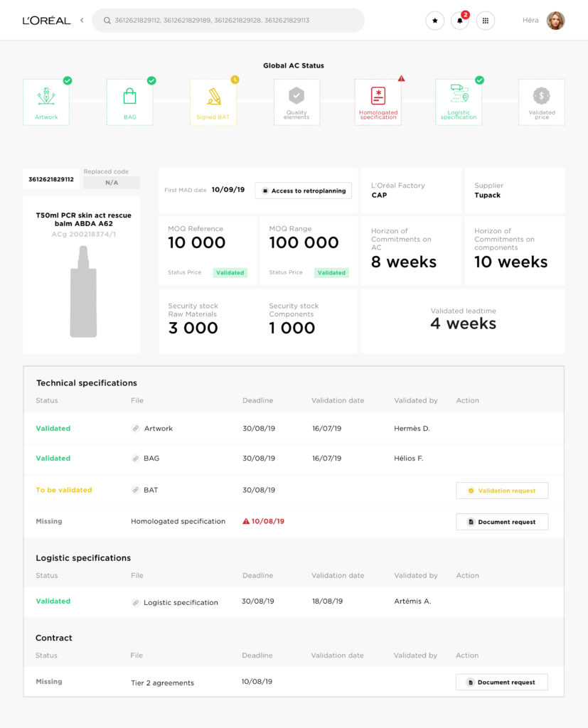588x728 pixels.
Task: Click the red warning badge on Homologated specification
Action: 401,78
